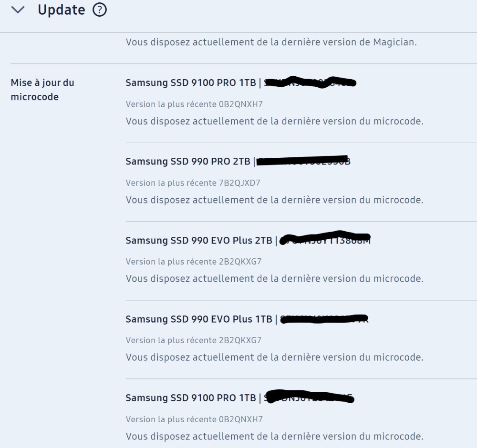This screenshot has height=448, width=477.
Task: Click microcode status under first 9100 PRO
Action: click(274, 121)
